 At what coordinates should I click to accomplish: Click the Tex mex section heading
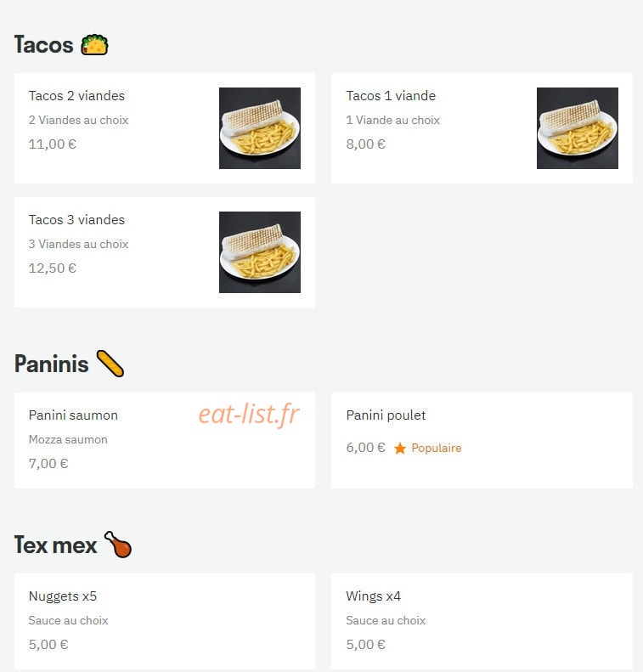[x=56, y=545]
